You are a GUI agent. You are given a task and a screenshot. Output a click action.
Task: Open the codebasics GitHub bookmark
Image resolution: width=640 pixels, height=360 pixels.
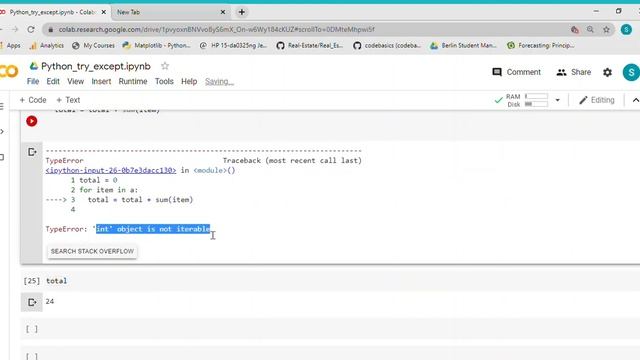pyautogui.click(x=387, y=45)
